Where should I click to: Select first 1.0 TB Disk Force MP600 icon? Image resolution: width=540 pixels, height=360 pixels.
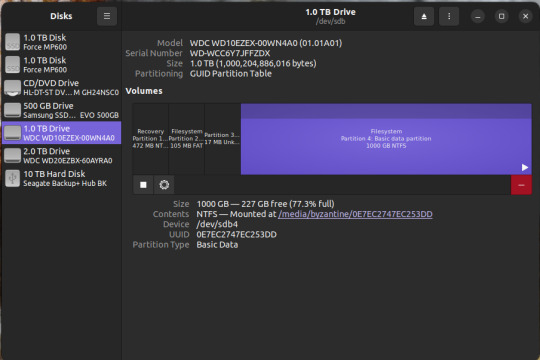pyautogui.click(x=12, y=42)
